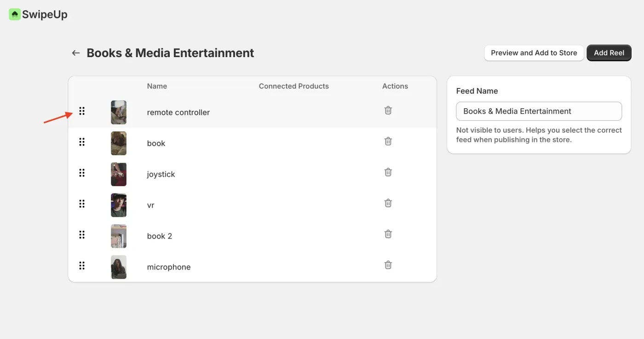Delete the vr reel

(388, 203)
